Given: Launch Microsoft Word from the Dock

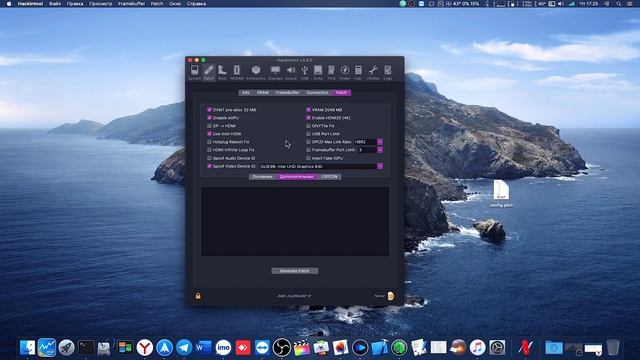Looking at the screenshot, I should tap(204, 348).
